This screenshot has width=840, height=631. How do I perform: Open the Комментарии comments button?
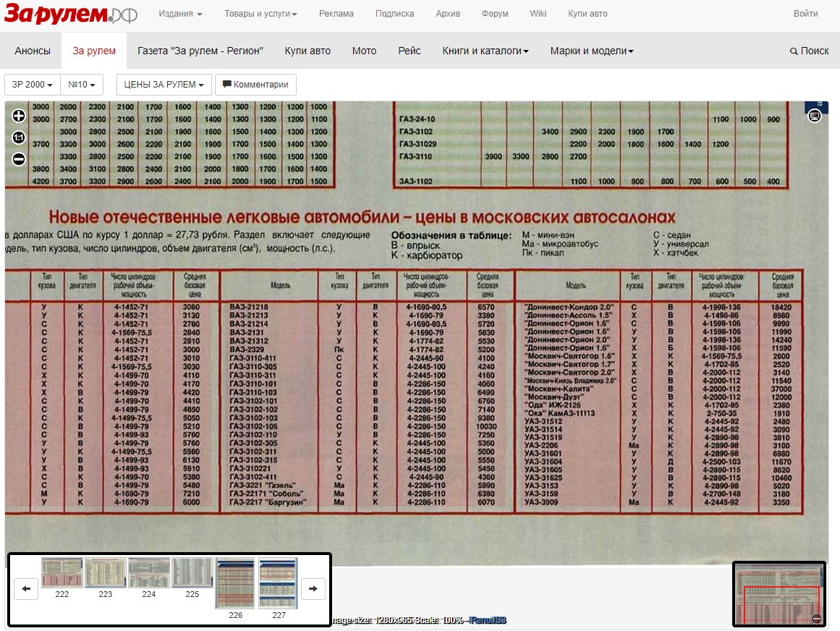[x=255, y=85]
